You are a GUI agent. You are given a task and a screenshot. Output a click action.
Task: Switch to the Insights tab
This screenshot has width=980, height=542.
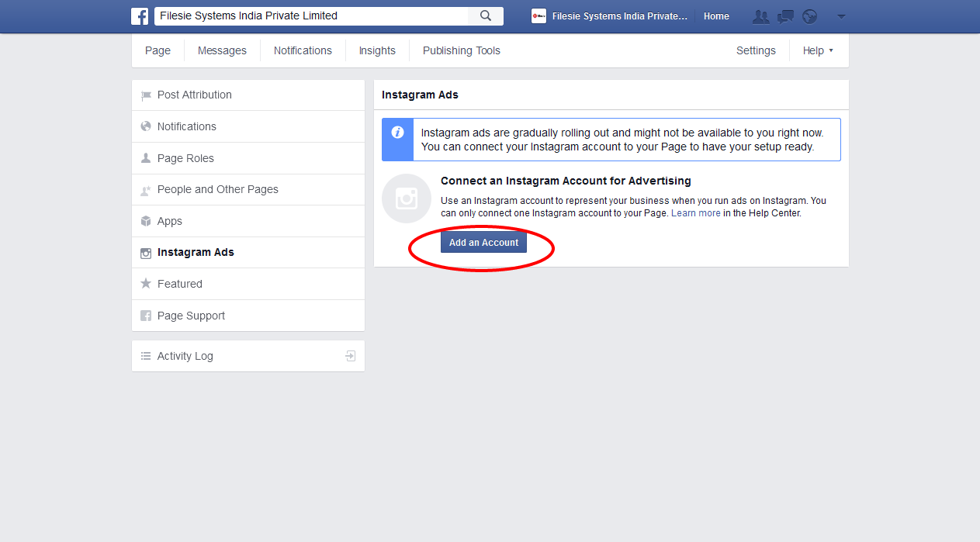click(x=377, y=50)
